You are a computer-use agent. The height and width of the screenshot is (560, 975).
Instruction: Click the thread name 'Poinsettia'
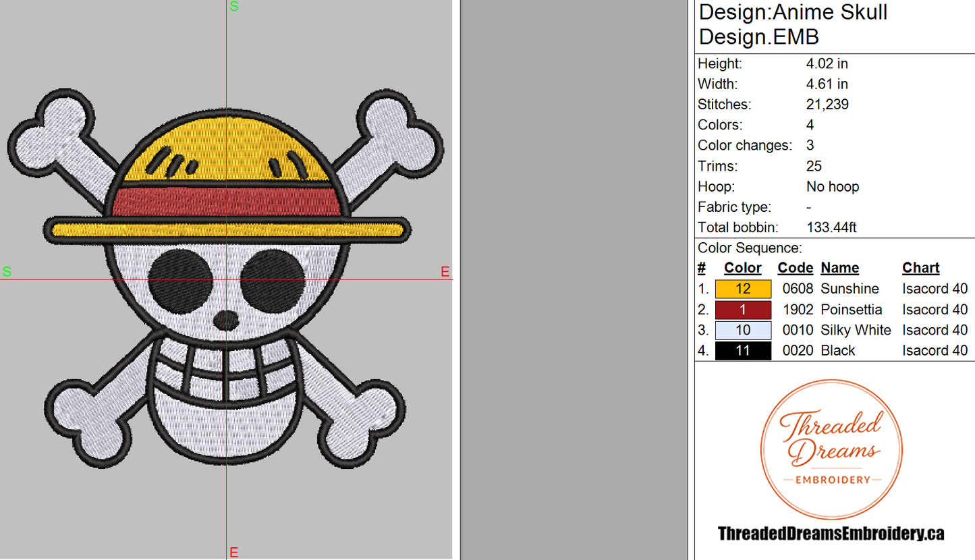[852, 310]
